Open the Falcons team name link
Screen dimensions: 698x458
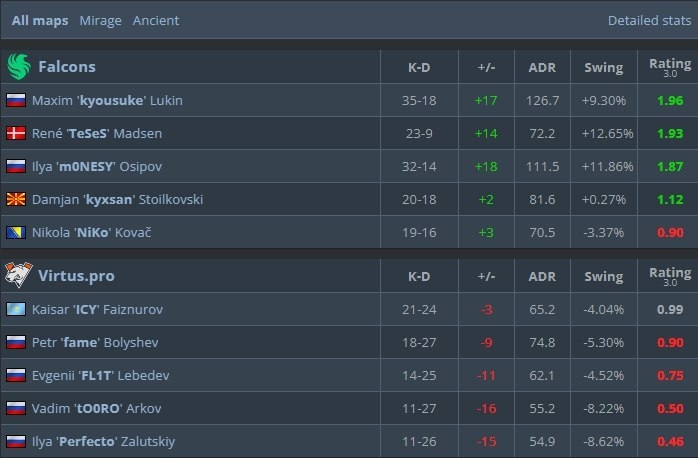pos(67,67)
